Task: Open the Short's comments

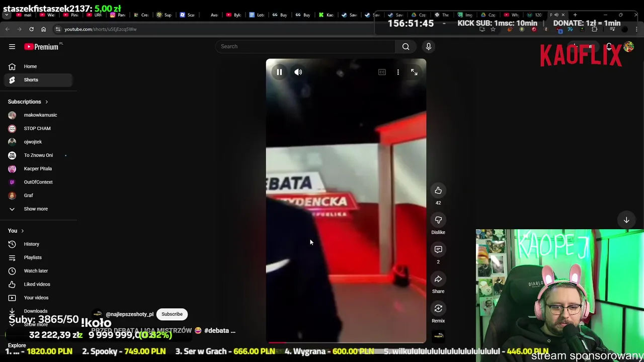Action: coord(438,249)
